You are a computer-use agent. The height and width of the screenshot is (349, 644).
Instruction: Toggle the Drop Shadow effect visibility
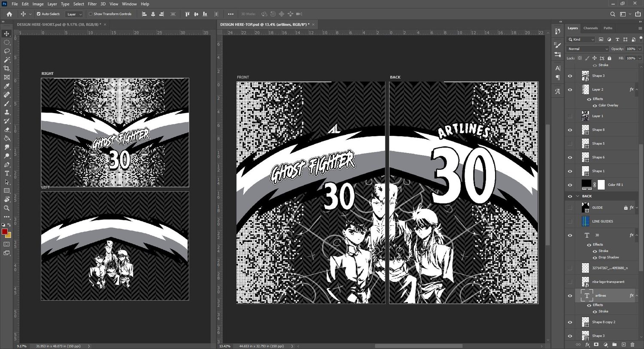(595, 257)
